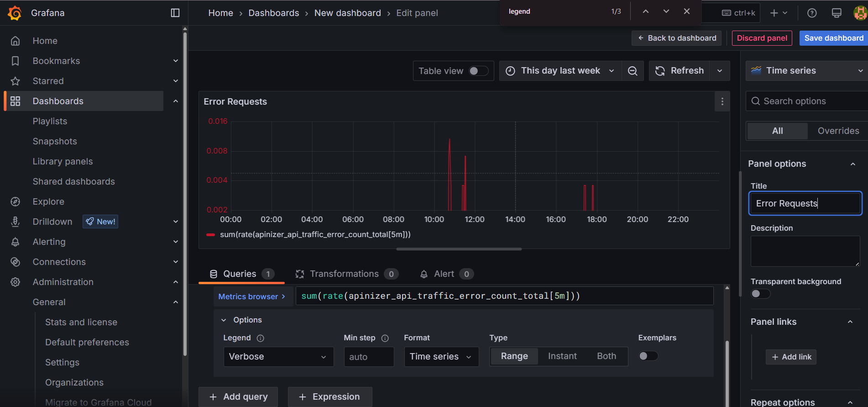
Task: Click the Explore compass icon
Action: [15, 201]
